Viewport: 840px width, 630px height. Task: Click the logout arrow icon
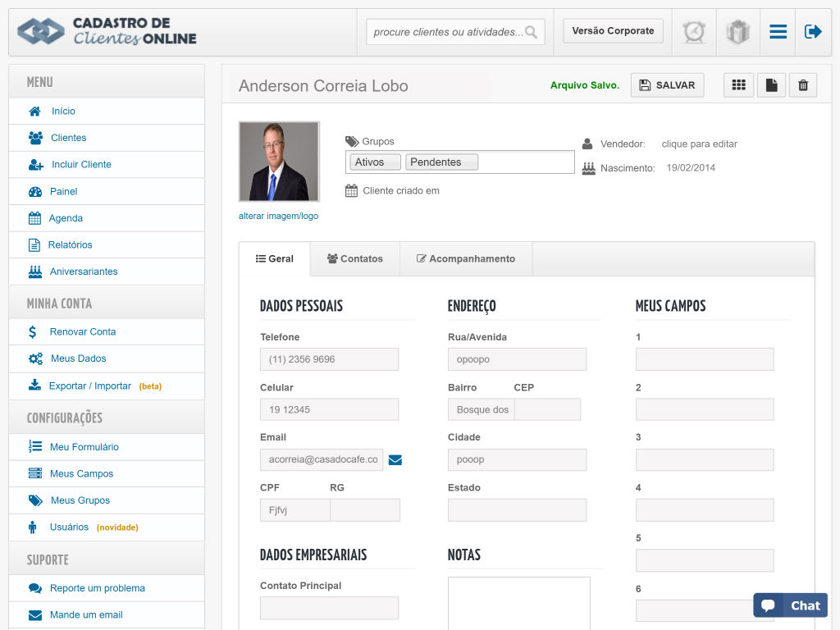(x=813, y=32)
